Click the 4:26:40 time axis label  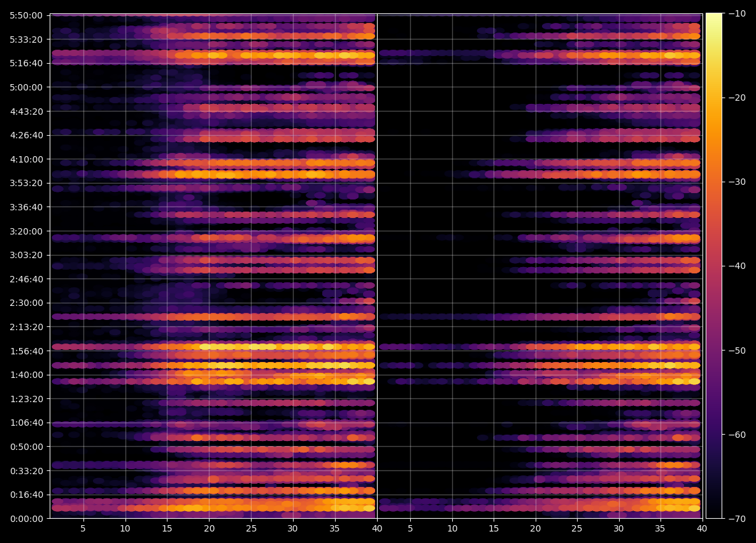tap(27, 135)
